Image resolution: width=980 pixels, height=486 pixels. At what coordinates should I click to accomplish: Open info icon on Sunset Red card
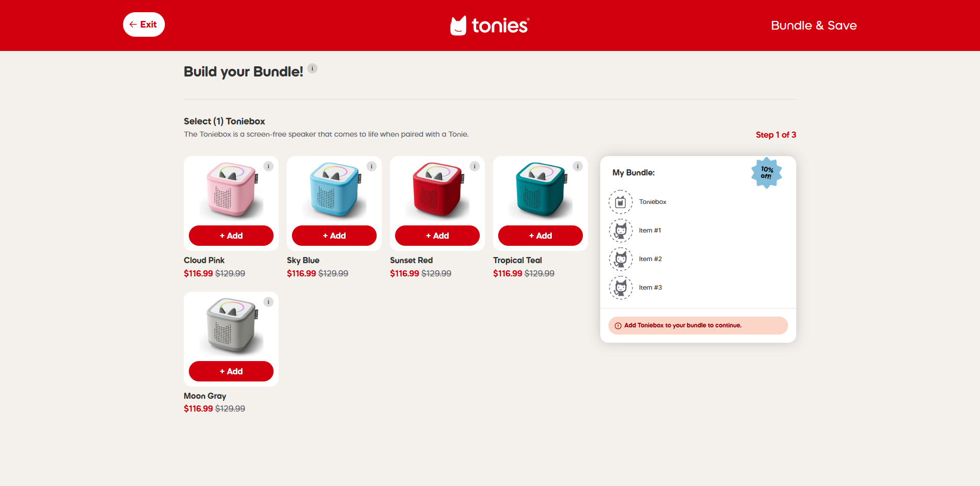pos(475,166)
